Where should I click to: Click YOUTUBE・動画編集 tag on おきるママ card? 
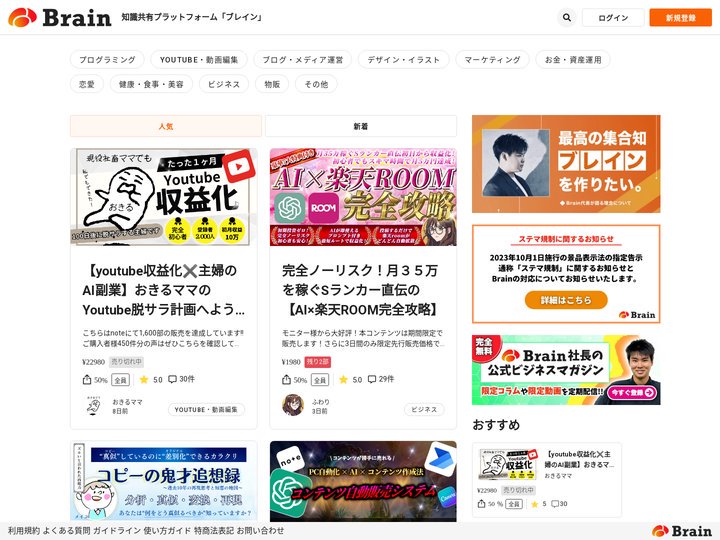point(206,410)
